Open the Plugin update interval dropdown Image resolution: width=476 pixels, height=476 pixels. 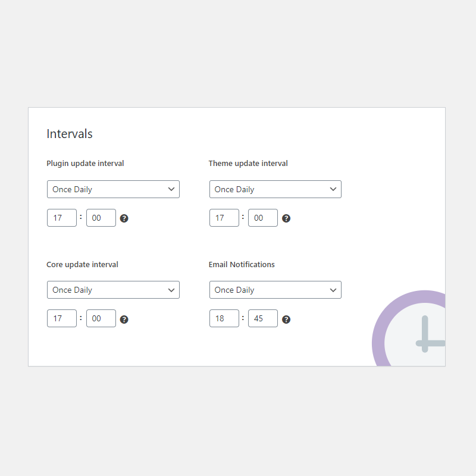click(113, 189)
